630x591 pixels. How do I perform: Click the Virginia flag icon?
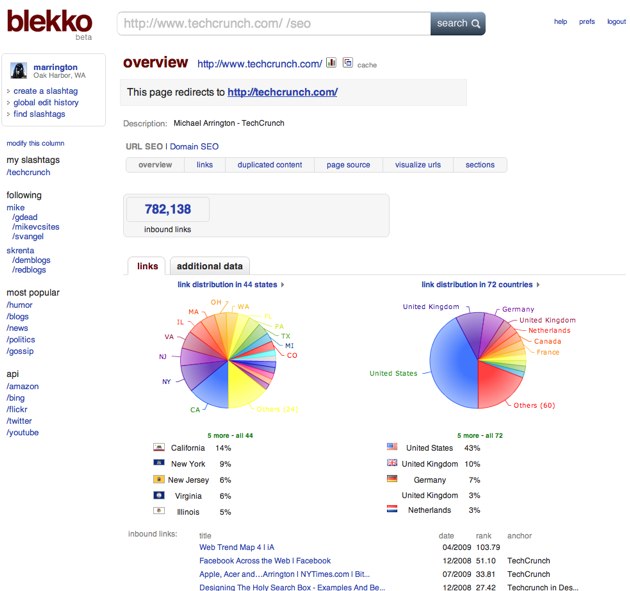pyautogui.click(x=159, y=495)
